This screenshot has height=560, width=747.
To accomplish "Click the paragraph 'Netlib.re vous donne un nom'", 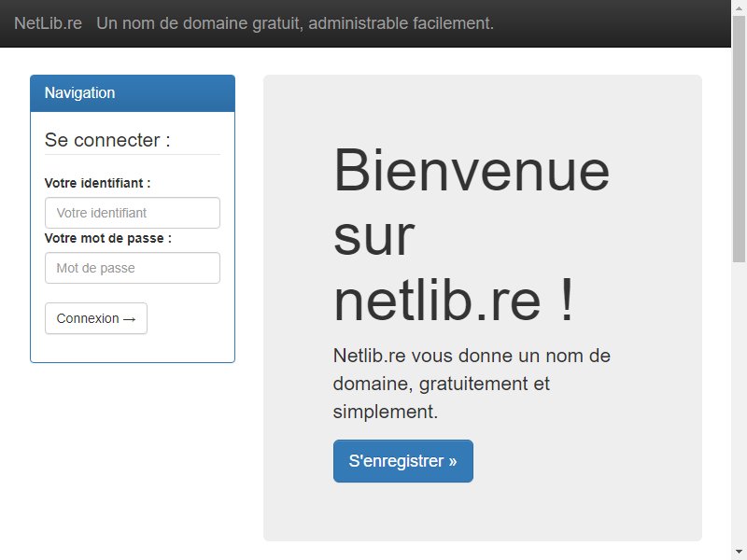I will 472,384.
